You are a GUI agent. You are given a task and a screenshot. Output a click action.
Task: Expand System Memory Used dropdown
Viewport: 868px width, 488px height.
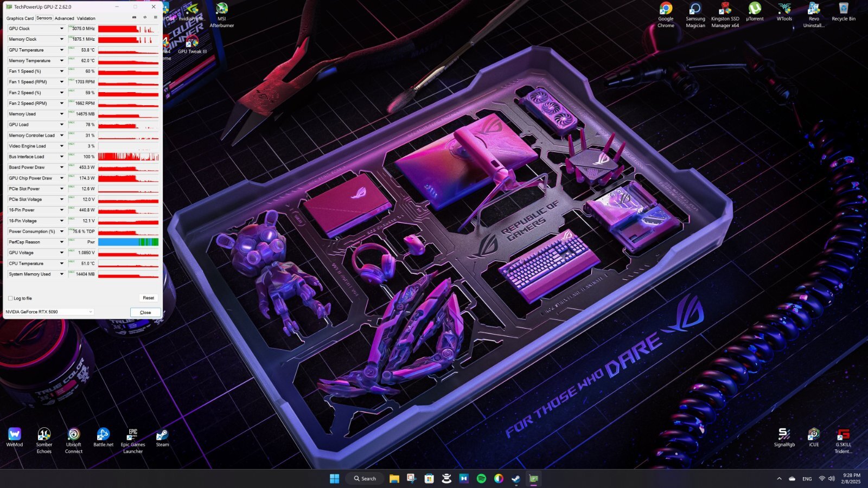click(x=61, y=274)
